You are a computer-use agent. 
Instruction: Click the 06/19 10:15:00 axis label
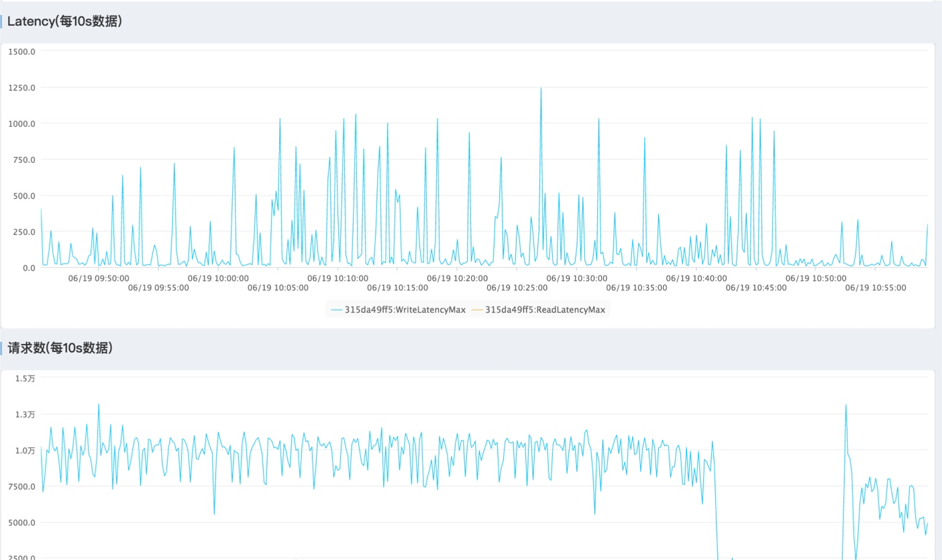pos(397,288)
